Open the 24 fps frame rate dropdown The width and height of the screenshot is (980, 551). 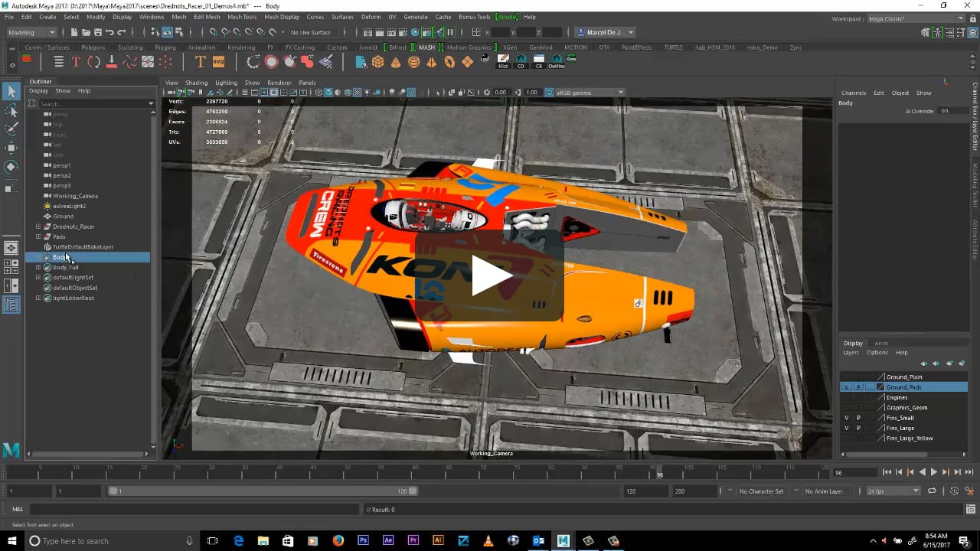(893, 491)
